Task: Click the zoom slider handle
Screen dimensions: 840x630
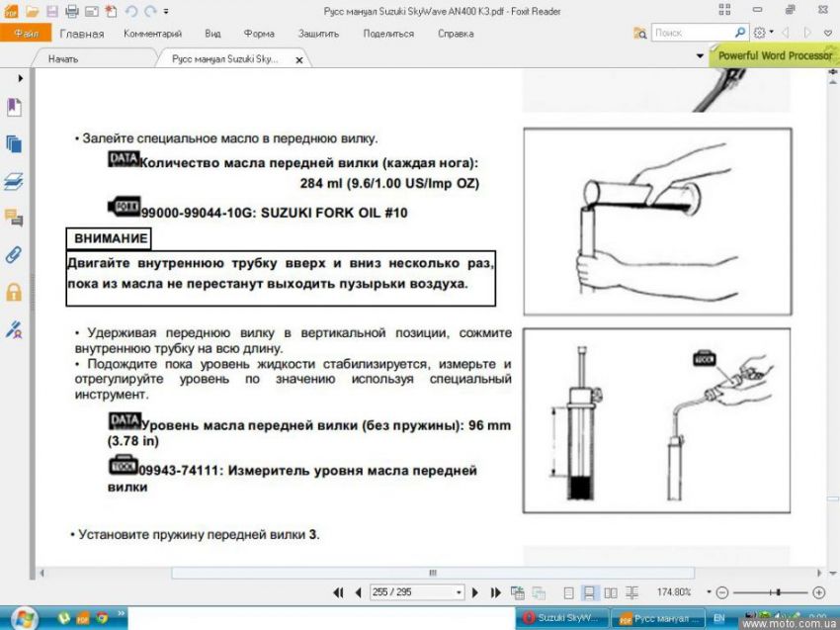Action: [x=778, y=592]
